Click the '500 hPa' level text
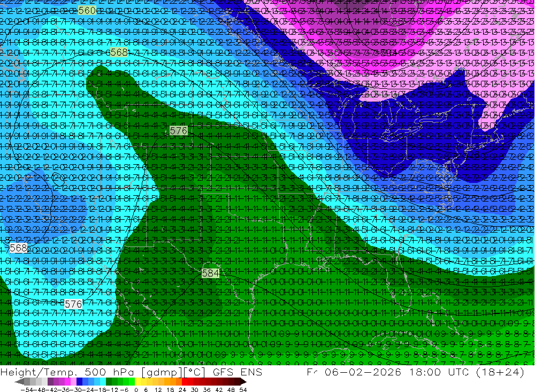This screenshot has height=392, width=535. tap(109, 372)
